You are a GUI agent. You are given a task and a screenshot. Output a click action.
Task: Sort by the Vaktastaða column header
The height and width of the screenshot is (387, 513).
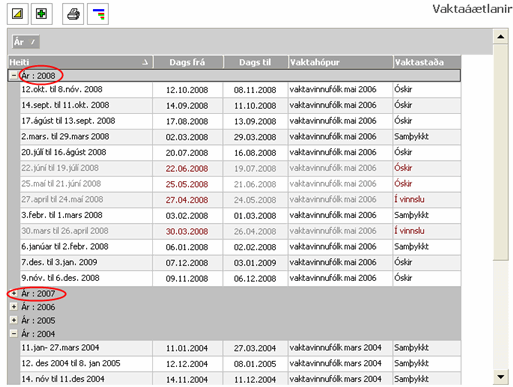tap(427, 62)
